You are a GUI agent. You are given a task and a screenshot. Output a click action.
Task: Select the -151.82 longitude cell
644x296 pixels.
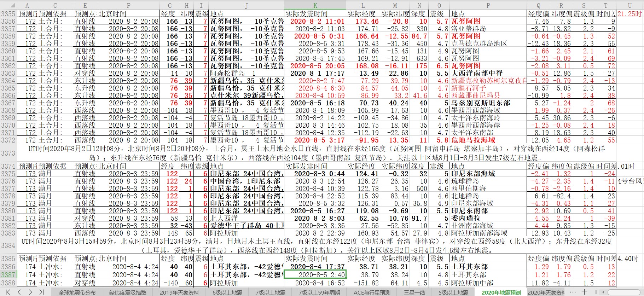tap(363, 283)
